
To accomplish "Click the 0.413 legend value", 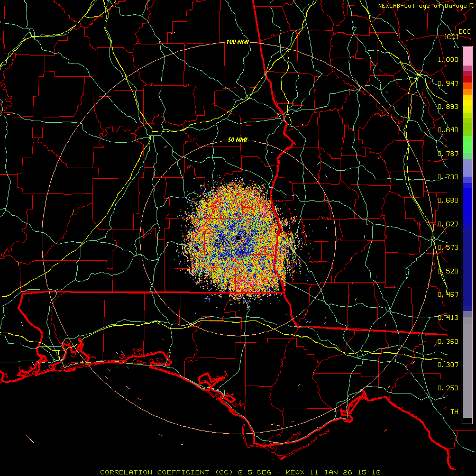I will (448, 318).
